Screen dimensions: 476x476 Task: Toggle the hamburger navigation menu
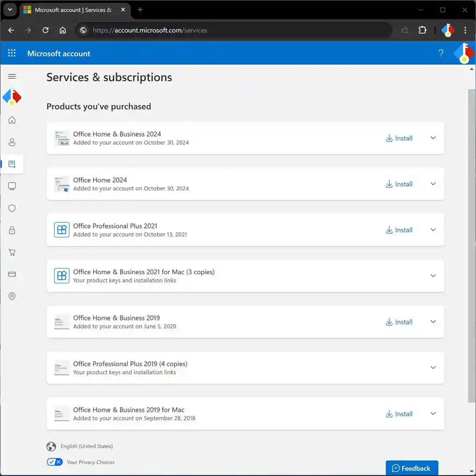pos(12,76)
